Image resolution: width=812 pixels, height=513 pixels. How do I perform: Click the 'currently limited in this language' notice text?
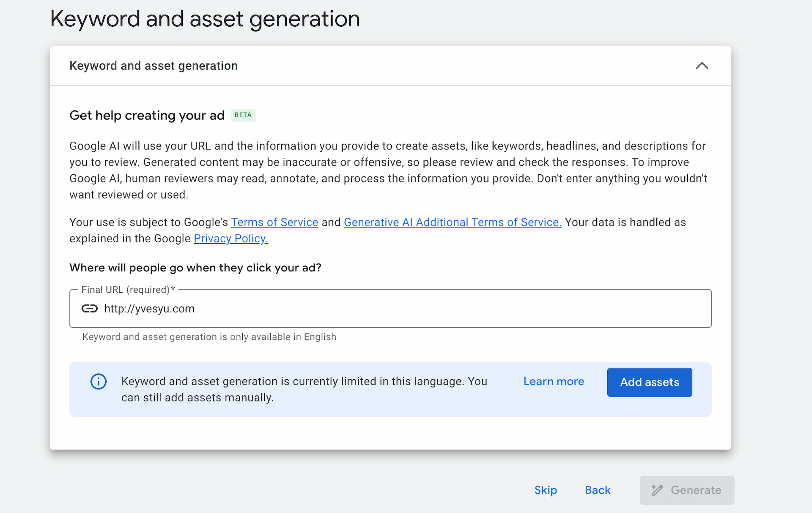[x=304, y=389]
